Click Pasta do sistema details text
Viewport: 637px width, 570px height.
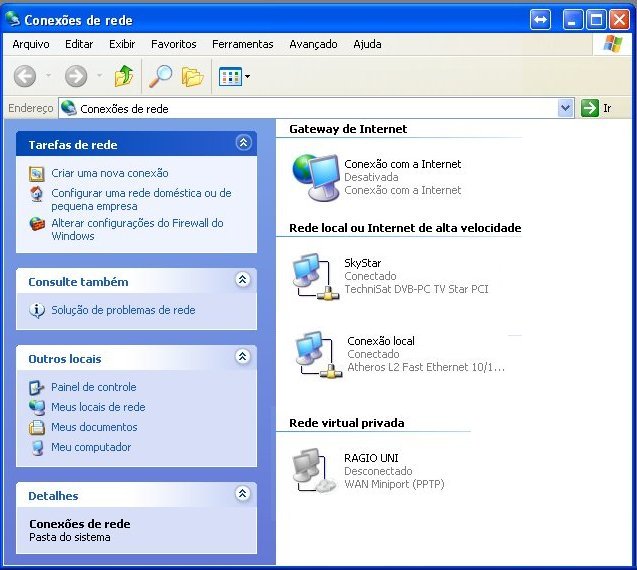[69, 537]
